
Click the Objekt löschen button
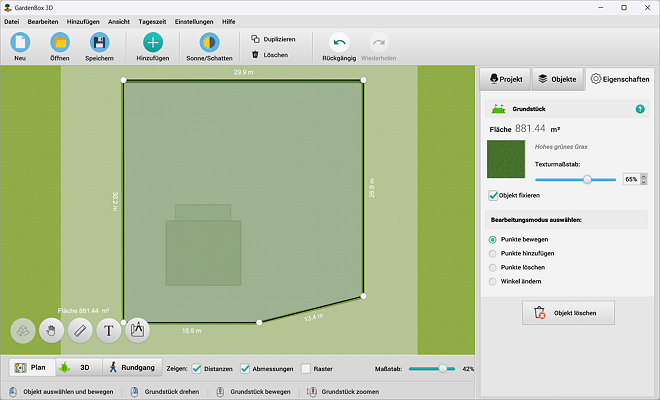(568, 313)
